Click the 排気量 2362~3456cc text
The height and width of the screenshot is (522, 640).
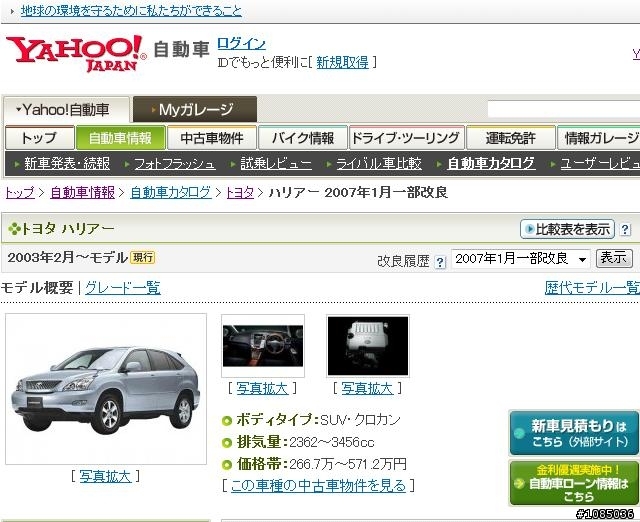(305, 442)
